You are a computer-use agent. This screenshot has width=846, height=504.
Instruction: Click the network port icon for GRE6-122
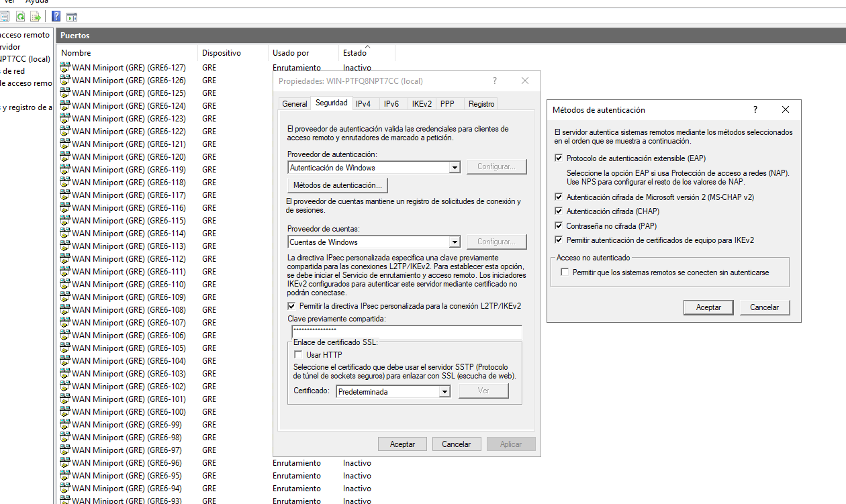click(65, 132)
